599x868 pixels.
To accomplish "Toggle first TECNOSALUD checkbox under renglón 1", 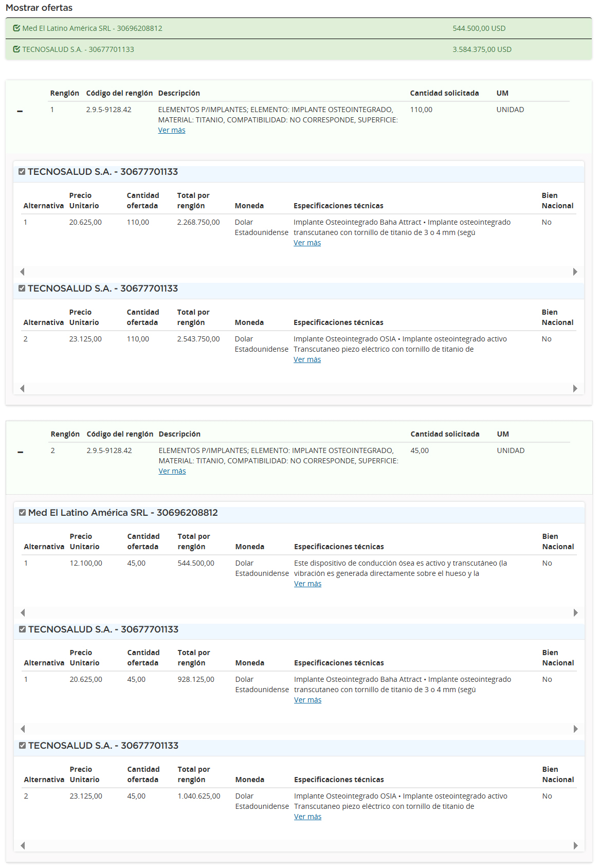I will [22, 172].
